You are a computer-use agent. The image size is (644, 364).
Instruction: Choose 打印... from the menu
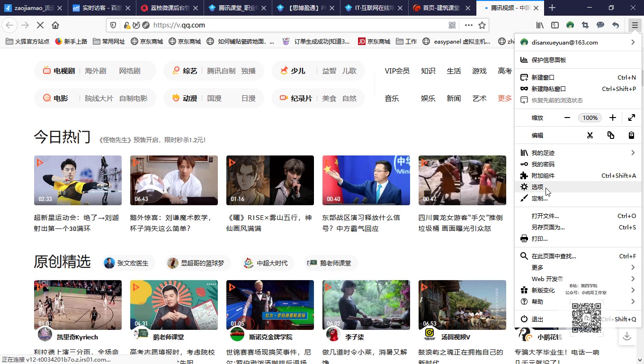[578, 238]
